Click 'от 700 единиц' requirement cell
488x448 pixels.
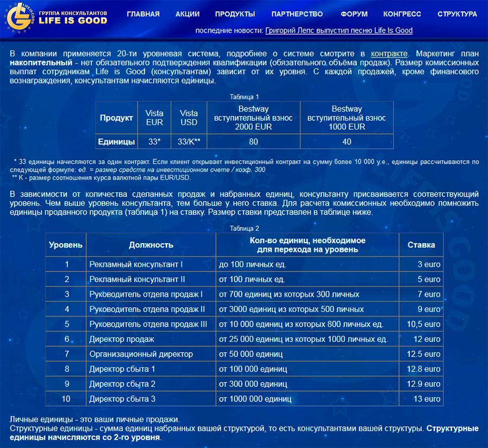coord(307,294)
